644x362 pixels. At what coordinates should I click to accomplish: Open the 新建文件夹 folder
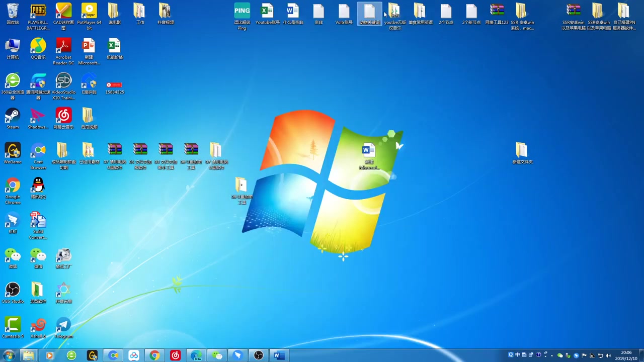(x=522, y=153)
